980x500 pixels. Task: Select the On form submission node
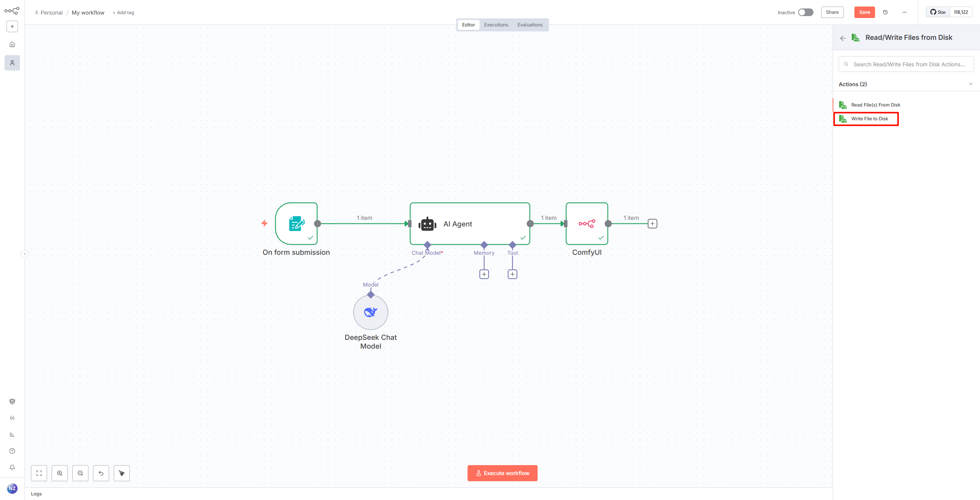pyautogui.click(x=296, y=224)
